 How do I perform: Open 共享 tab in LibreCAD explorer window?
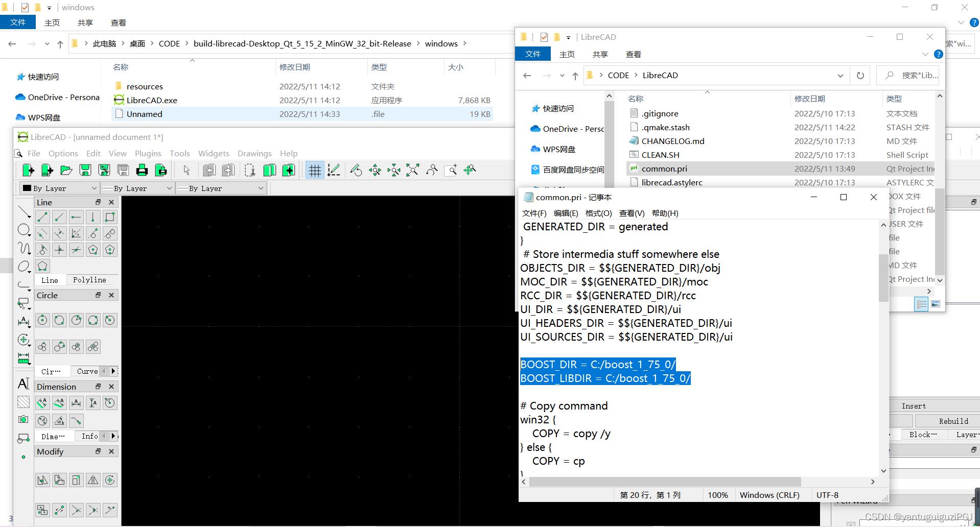(600, 54)
